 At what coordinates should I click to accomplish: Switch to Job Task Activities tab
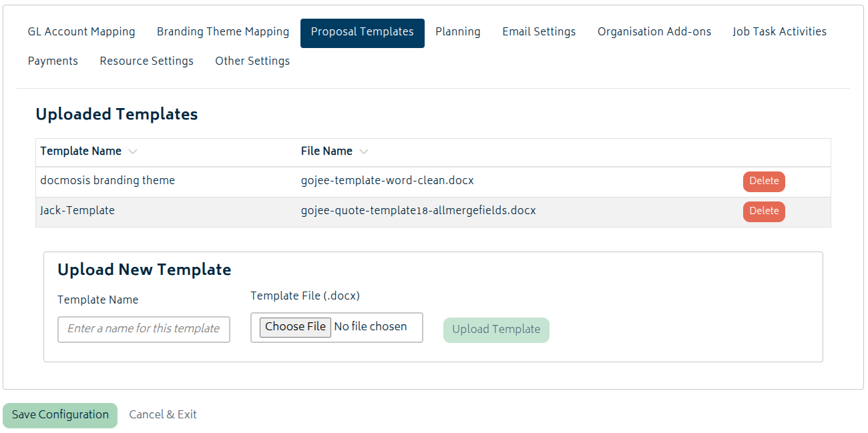[x=779, y=32]
